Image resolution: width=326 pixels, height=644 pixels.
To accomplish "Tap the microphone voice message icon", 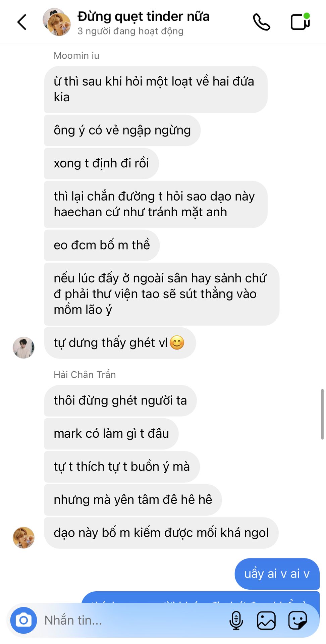I will tap(236, 620).
